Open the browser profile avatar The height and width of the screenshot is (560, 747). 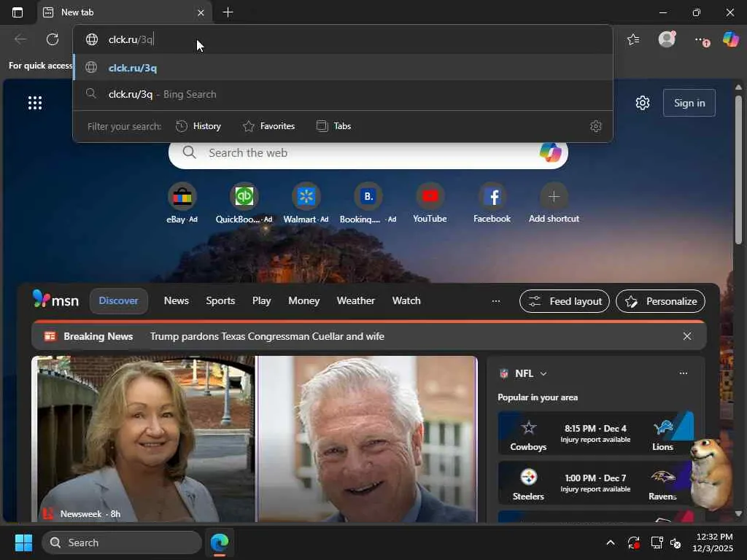pyautogui.click(x=667, y=39)
